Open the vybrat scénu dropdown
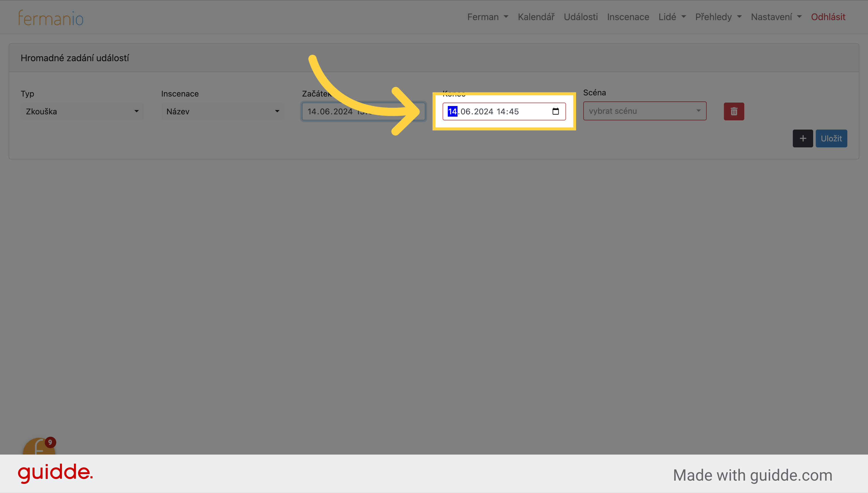Viewport: 868px width, 493px height. coord(645,111)
